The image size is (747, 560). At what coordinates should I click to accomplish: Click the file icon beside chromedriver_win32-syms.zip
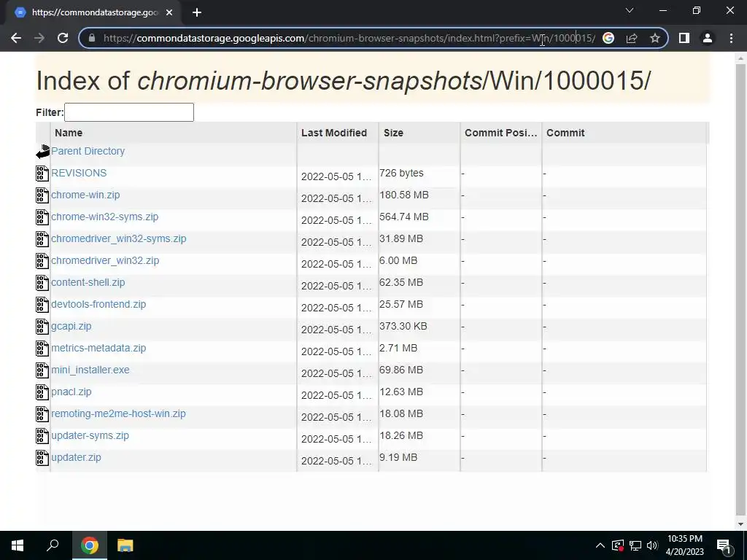pos(42,239)
